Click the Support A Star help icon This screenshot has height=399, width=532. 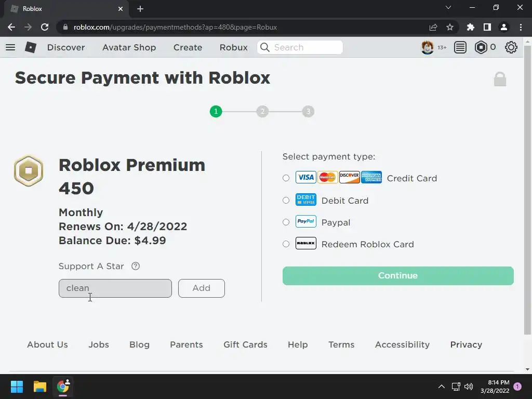point(136,266)
